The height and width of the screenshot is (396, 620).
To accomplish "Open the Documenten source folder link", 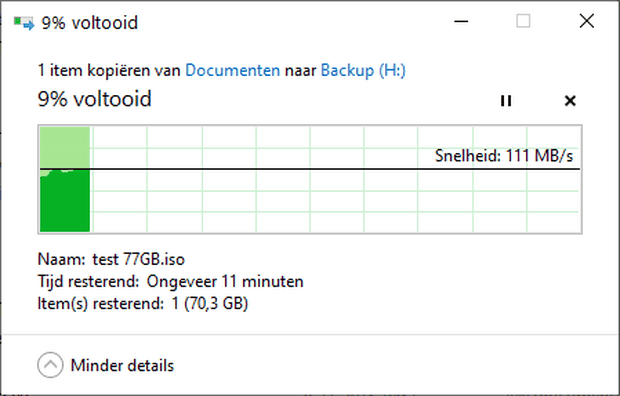I will 232,70.
